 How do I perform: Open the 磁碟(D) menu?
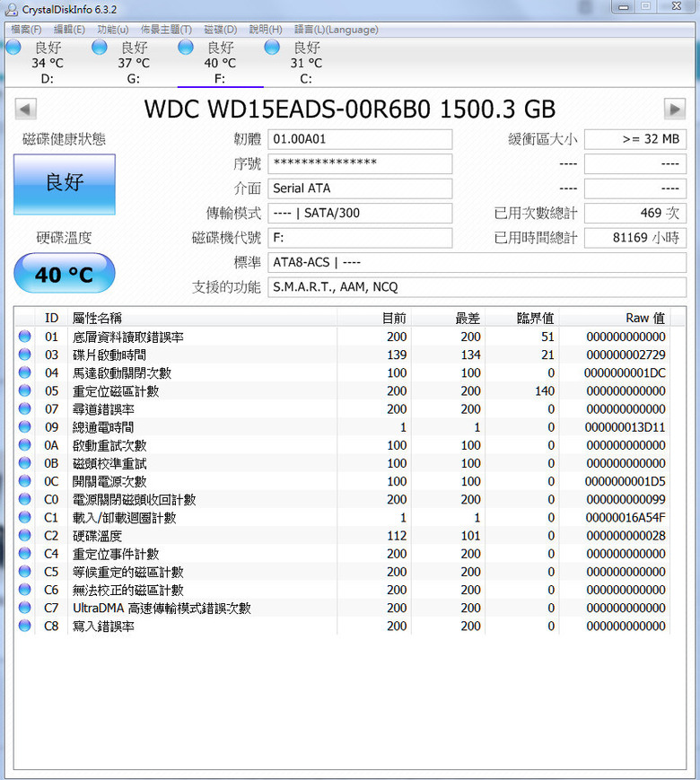point(221,30)
